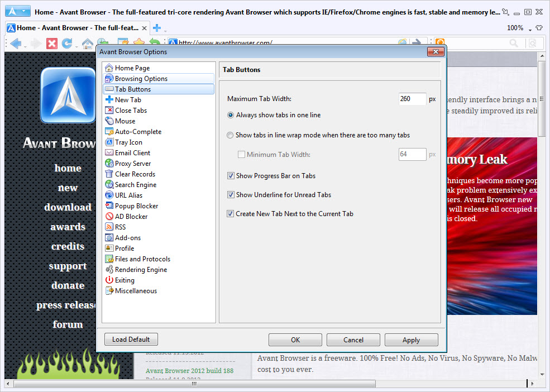Click the Maximum Tab Width input field
Image resolution: width=550 pixels, height=392 pixels.
tap(412, 99)
